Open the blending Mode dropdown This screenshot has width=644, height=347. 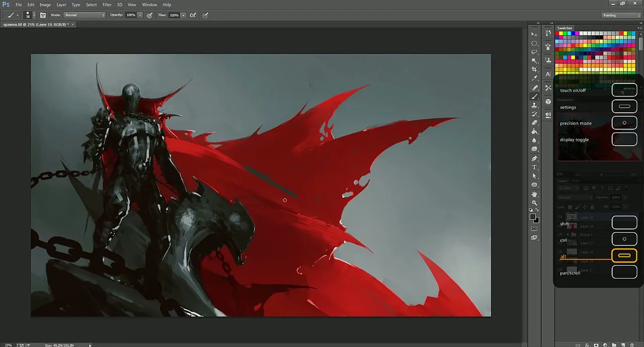(85, 15)
